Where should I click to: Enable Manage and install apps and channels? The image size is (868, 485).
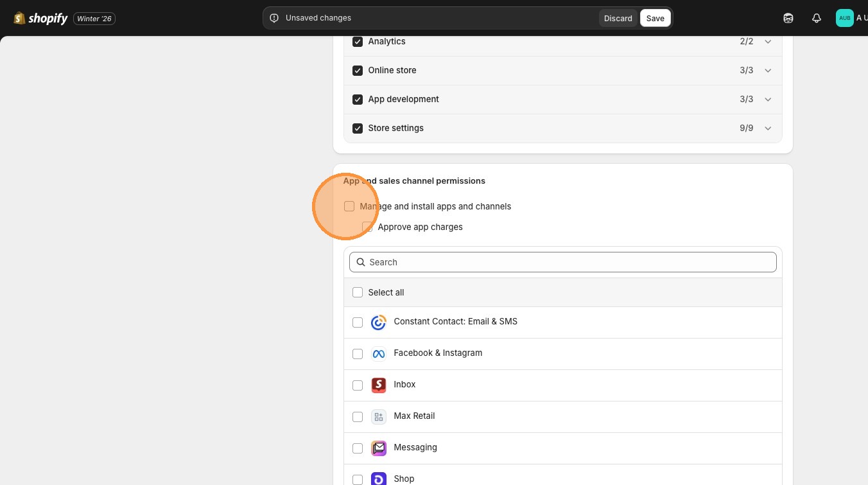pos(349,206)
